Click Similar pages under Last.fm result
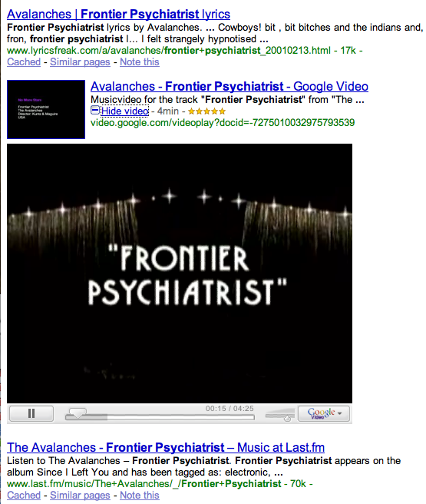This screenshot has height=504, width=426. (x=80, y=495)
